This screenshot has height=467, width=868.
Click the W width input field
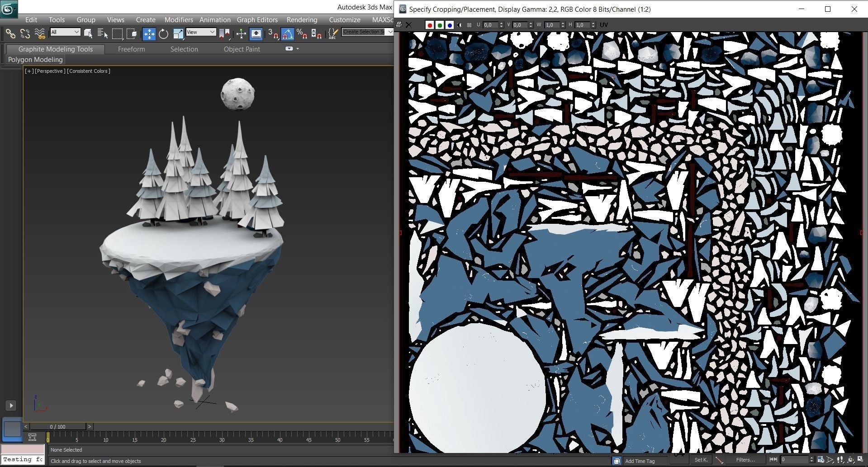[551, 25]
